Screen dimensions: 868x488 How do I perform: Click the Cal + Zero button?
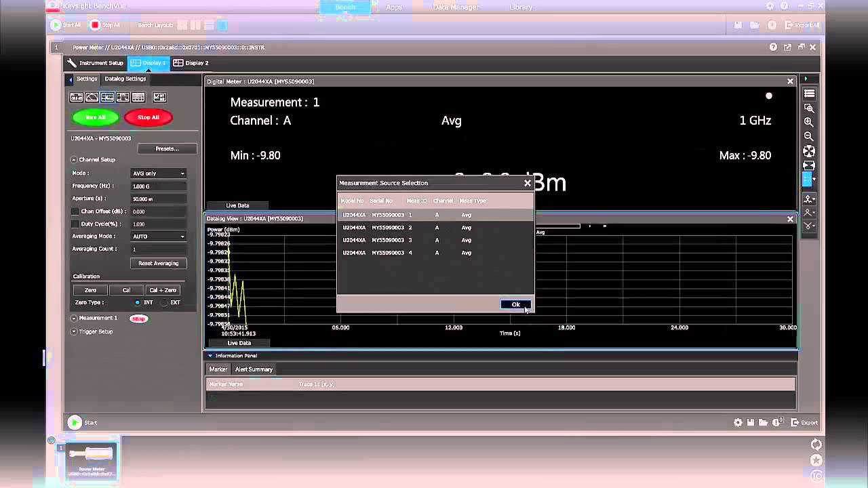coord(163,290)
